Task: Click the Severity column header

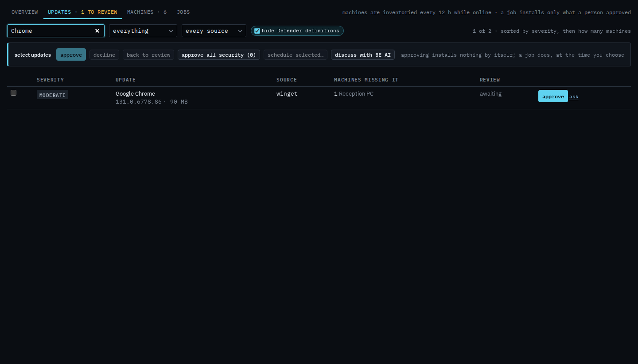Action: pos(51,80)
